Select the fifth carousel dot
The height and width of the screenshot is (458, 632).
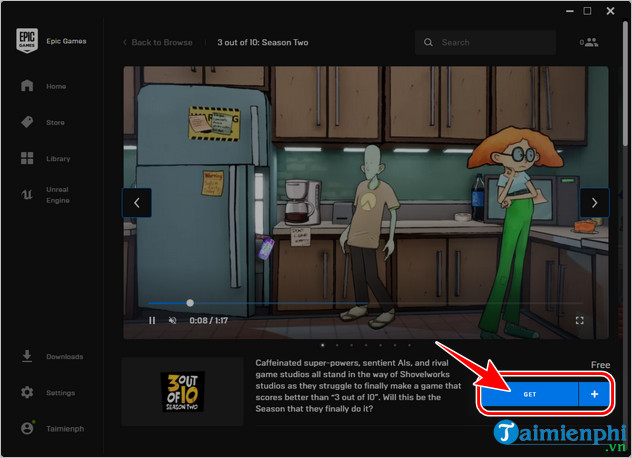click(x=380, y=345)
